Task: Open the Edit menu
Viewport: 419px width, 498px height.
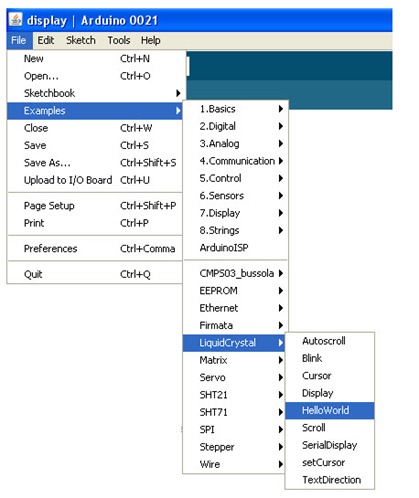Action: coord(46,40)
